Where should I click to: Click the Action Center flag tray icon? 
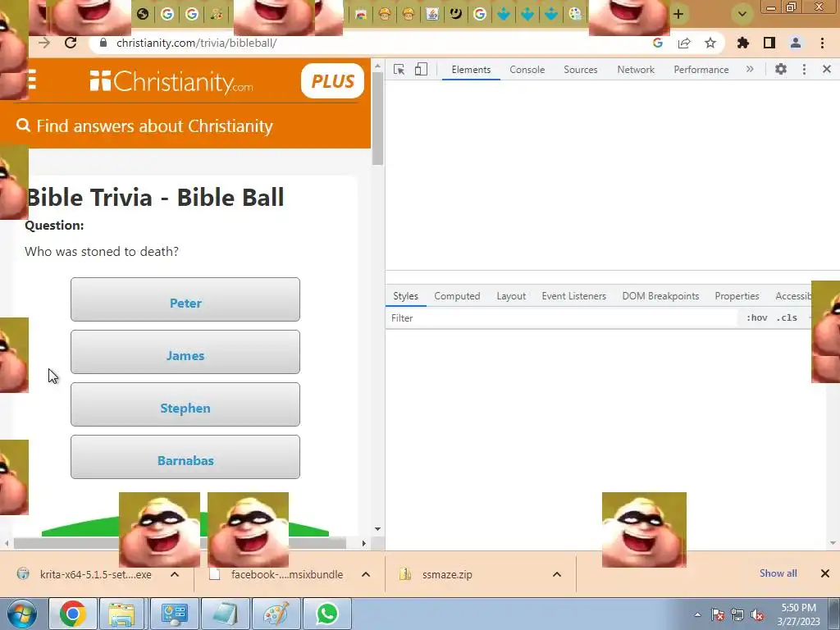point(717,615)
